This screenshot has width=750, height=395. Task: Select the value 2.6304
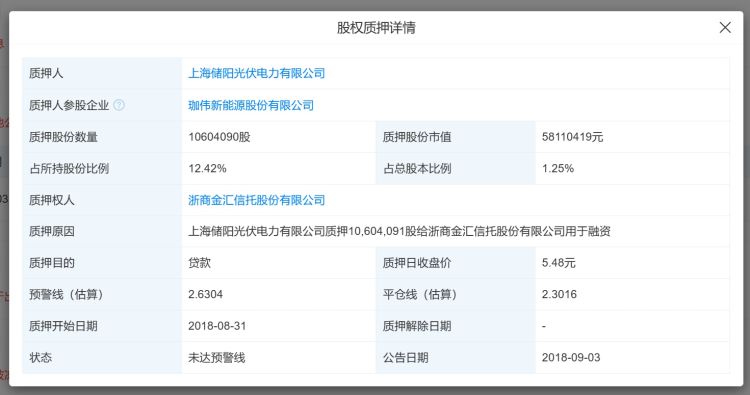click(x=205, y=295)
